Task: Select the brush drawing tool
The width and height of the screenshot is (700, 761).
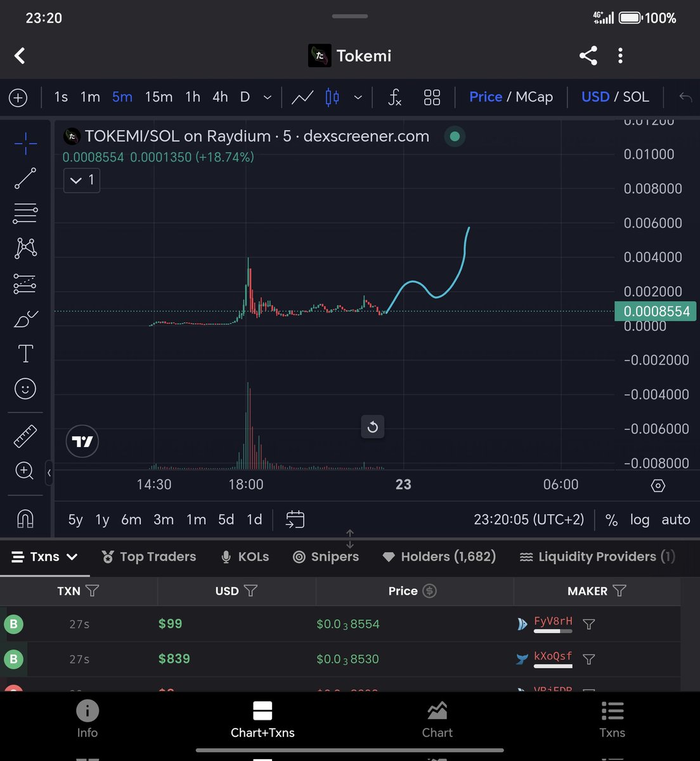Action: pos(25,318)
